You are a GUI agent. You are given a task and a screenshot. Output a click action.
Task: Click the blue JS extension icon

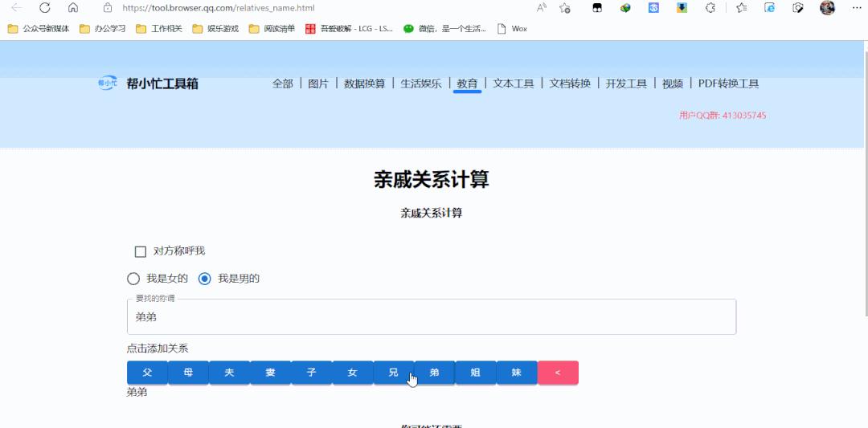(653, 8)
